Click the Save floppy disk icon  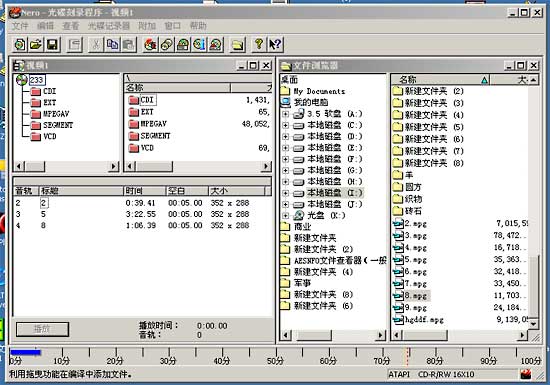[52, 45]
